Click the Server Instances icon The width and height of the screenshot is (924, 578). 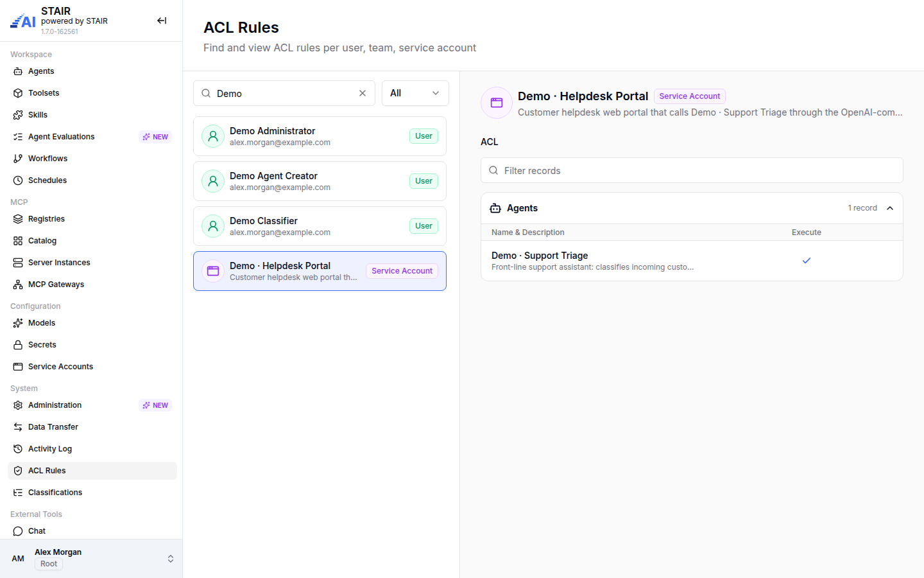(x=18, y=263)
